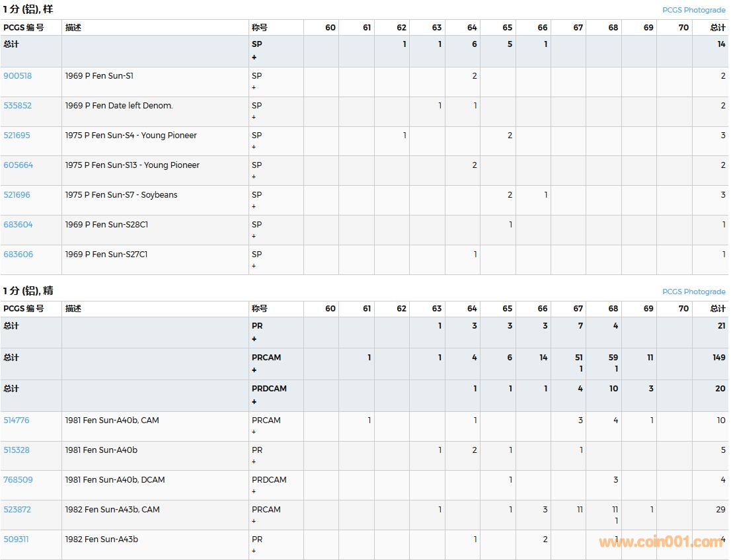Open PCGS number 683604 link
Screen dimensions: 731x560
pyautogui.click(x=18, y=225)
